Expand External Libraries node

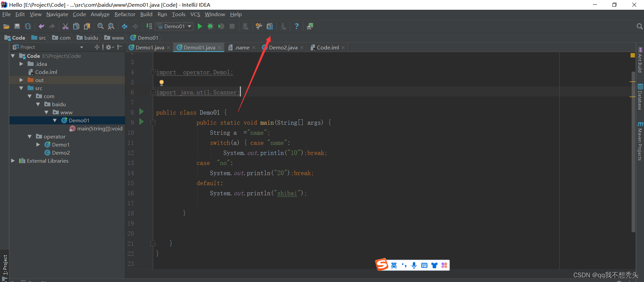pos(13,161)
